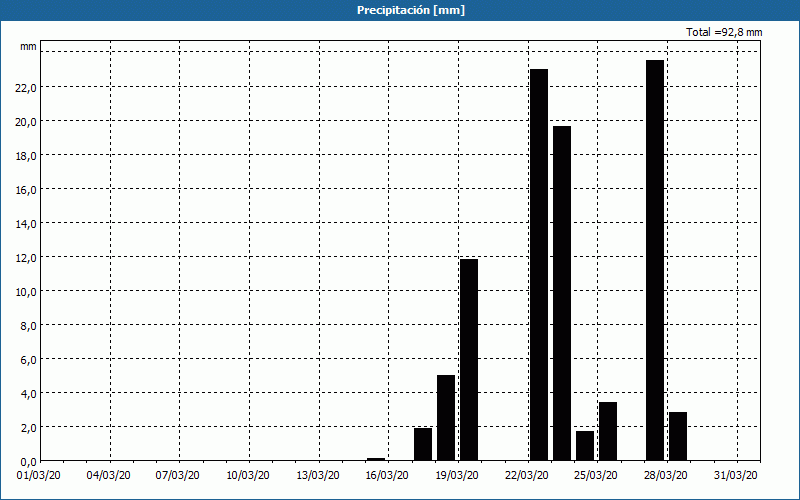Click the 18,0 y-axis value
Screen dimensions: 800x500
pyautogui.click(x=26, y=156)
